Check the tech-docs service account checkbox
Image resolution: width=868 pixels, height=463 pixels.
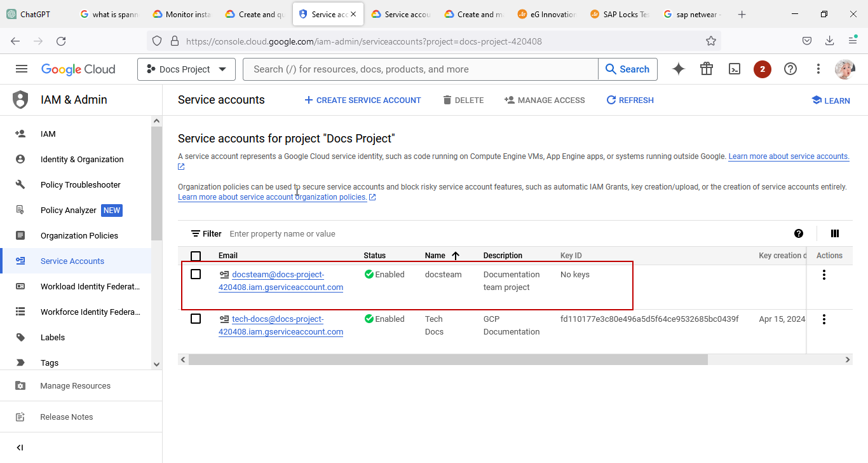[196, 319]
